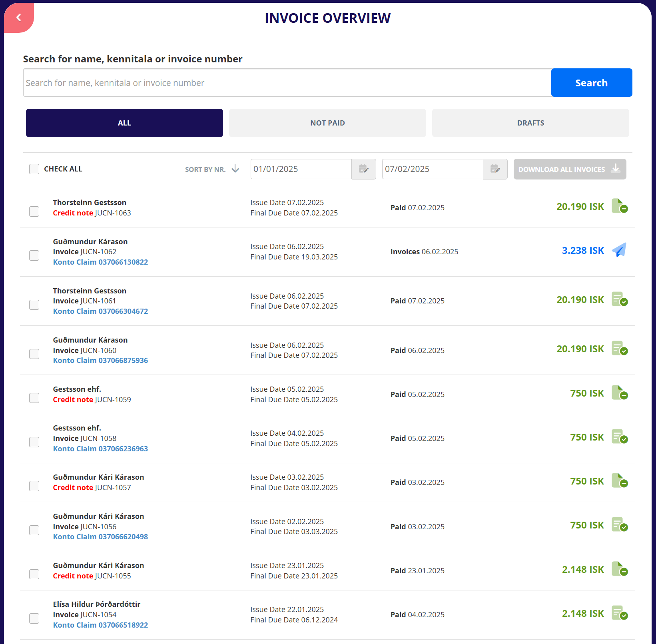The width and height of the screenshot is (656, 644).
Task: Click paid invoice icon for JUCN-1060
Action: click(x=620, y=349)
